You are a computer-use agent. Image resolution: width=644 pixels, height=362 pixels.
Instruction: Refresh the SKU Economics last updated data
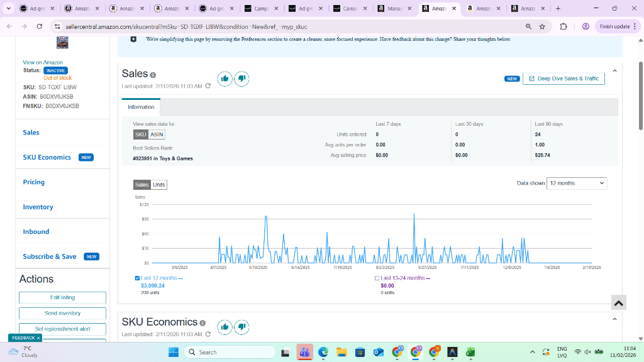pos(208,334)
